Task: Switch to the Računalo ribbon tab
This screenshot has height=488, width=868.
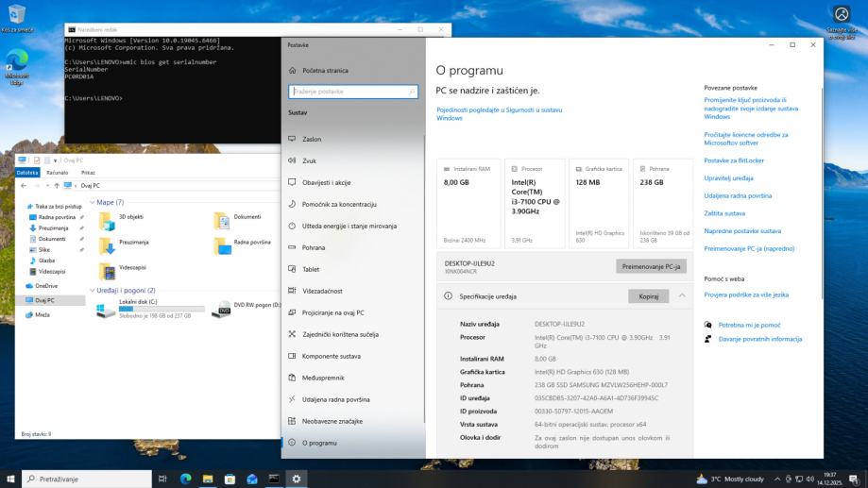Action: [58, 173]
